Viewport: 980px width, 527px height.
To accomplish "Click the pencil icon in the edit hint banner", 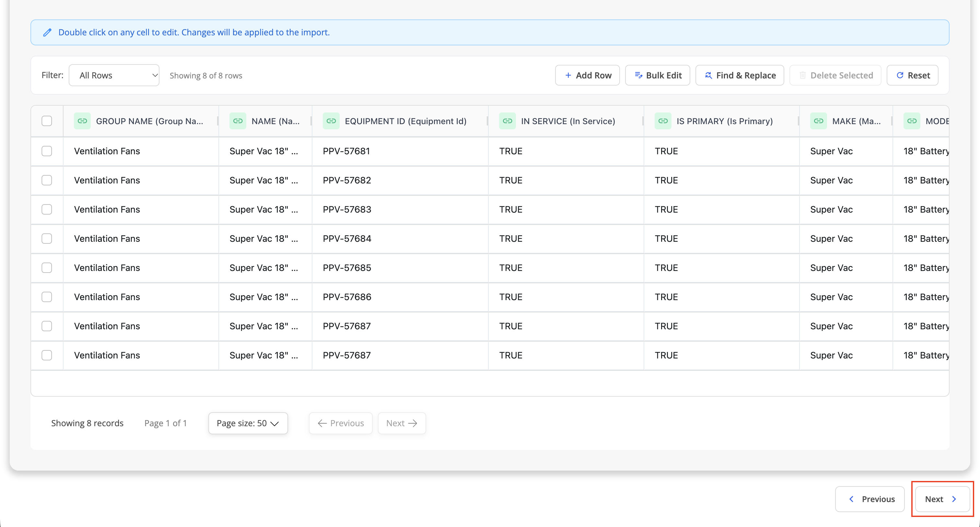I will [x=47, y=32].
